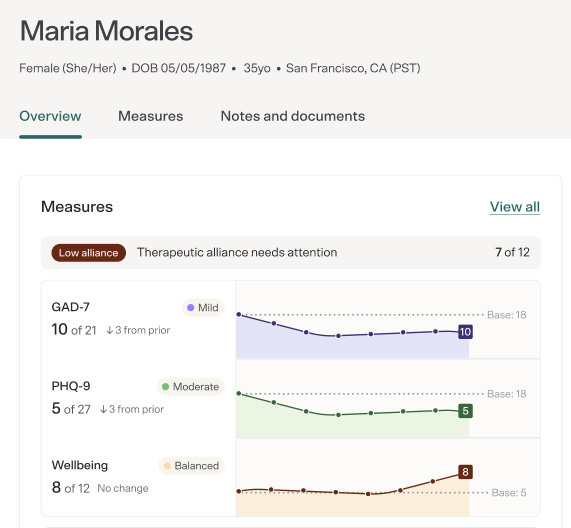Click the 'DOB 05/05/1987' text
The height and width of the screenshot is (528, 571).
tap(178, 68)
